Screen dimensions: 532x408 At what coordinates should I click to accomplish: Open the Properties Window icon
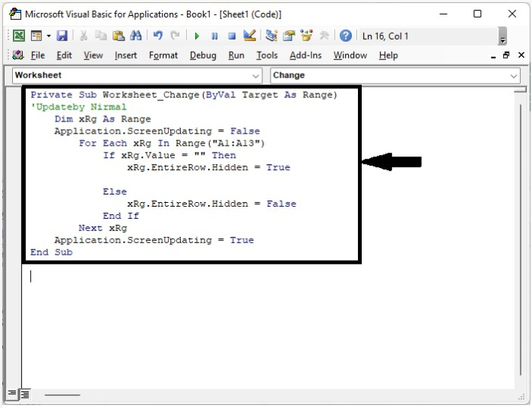click(289, 36)
